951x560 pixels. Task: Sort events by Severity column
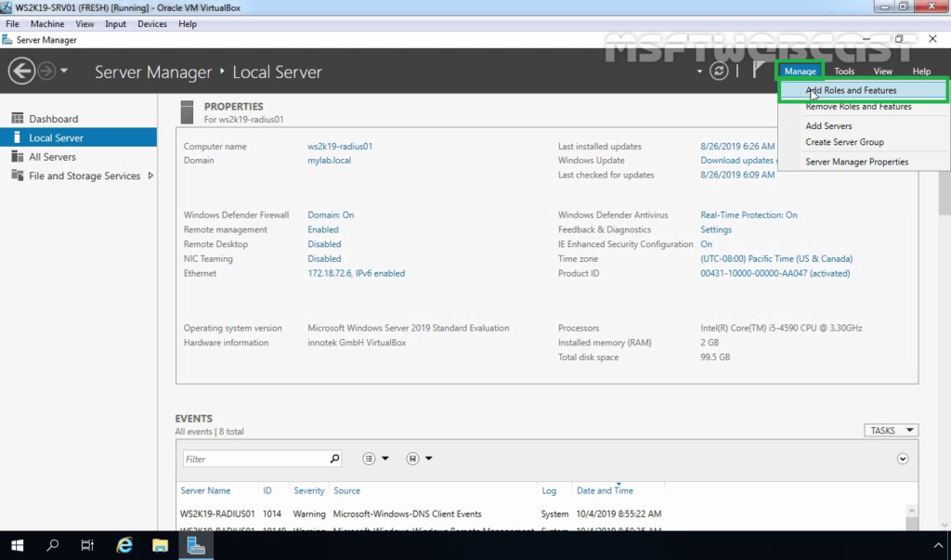[308, 491]
